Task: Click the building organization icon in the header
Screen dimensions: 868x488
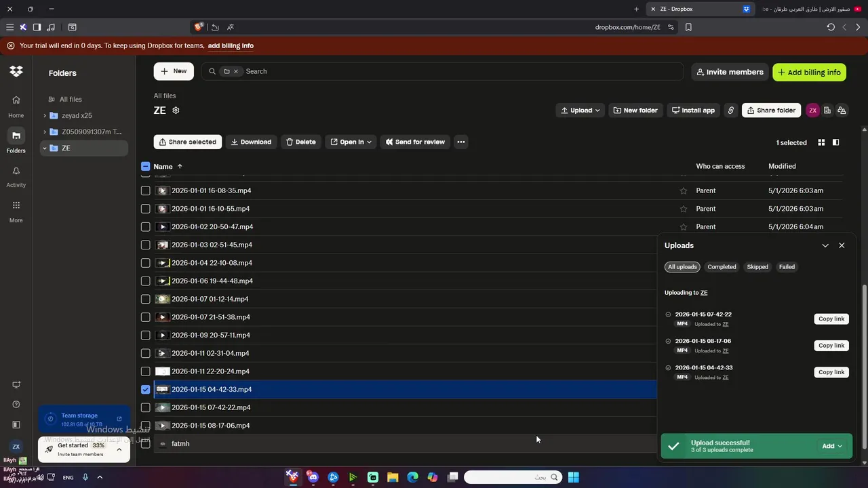Action: [827, 110]
